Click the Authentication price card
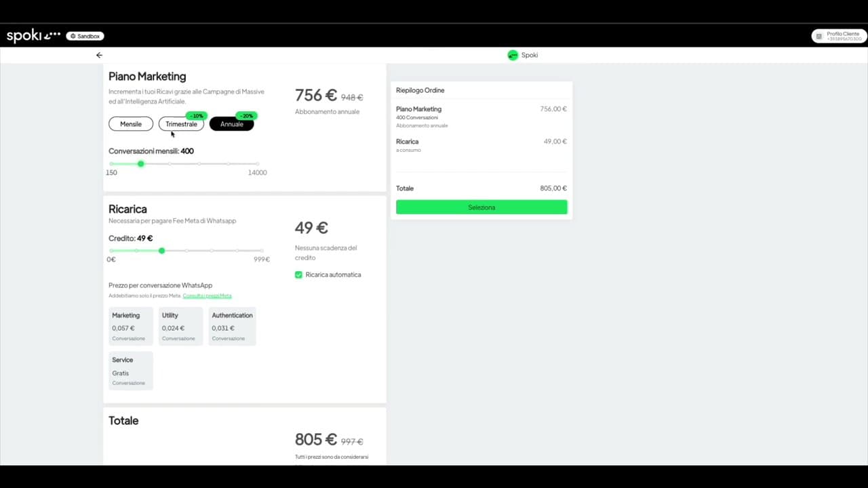The image size is (868, 488). coord(232,326)
